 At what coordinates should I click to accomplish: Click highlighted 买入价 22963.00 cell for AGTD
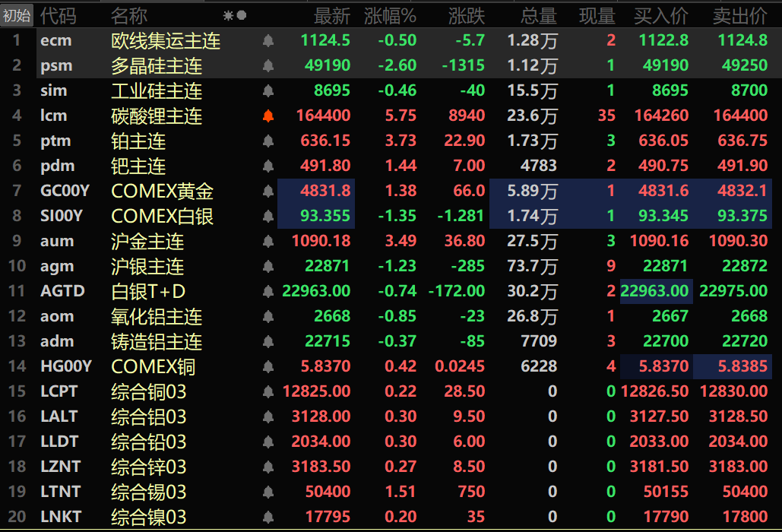click(656, 291)
